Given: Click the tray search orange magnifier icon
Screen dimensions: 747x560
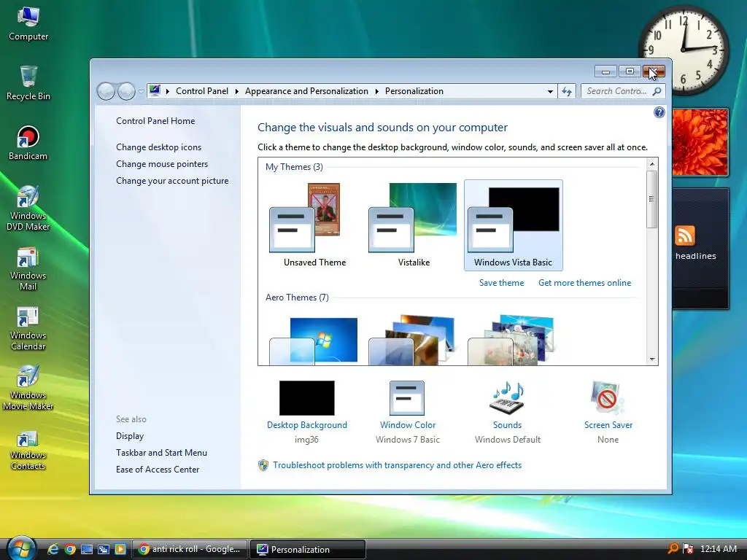Looking at the screenshot, I should 673,548.
